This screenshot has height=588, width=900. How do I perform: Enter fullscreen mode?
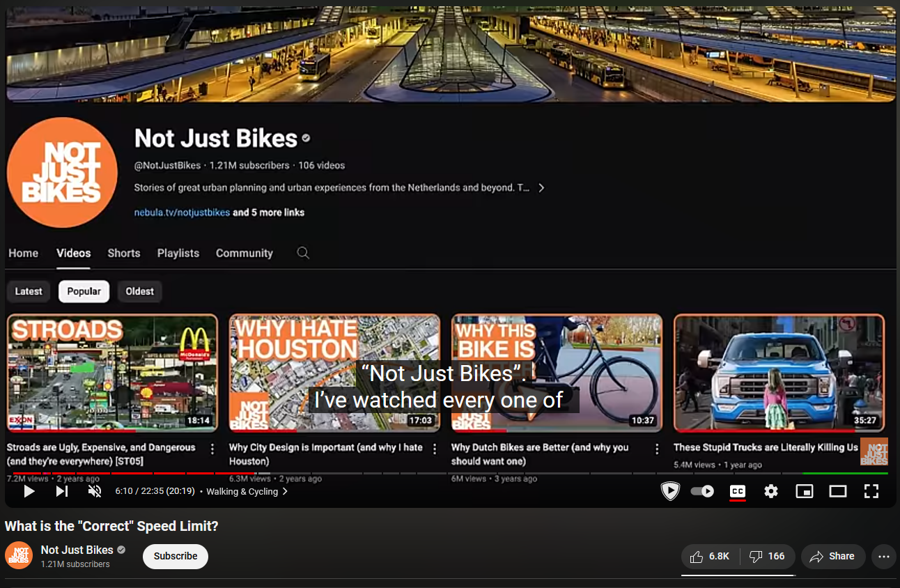pyautogui.click(x=871, y=491)
